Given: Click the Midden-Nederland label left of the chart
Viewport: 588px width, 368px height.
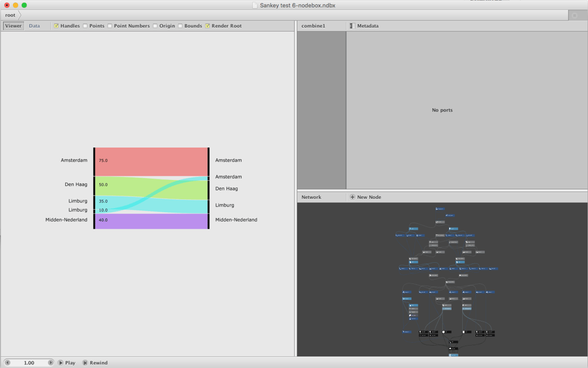Looking at the screenshot, I should (66, 220).
